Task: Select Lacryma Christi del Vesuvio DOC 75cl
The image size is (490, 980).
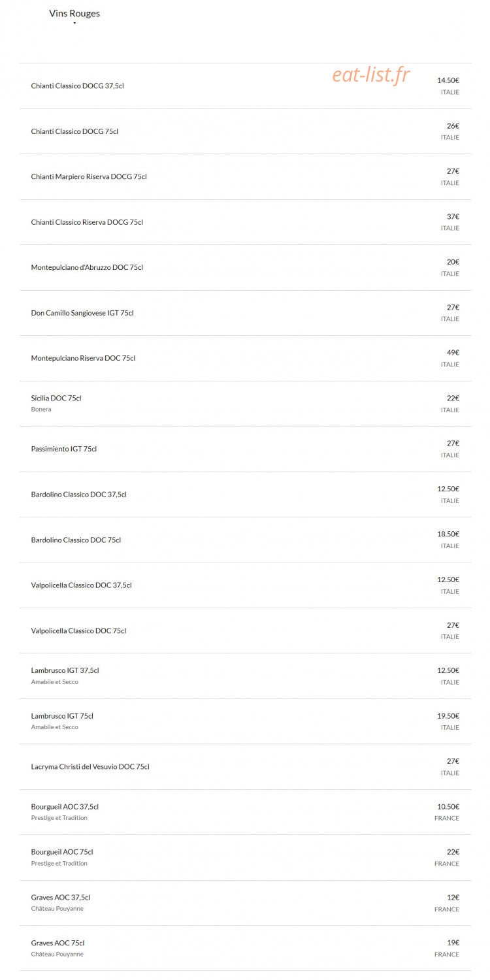Action: pyautogui.click(x=245, y=767)
